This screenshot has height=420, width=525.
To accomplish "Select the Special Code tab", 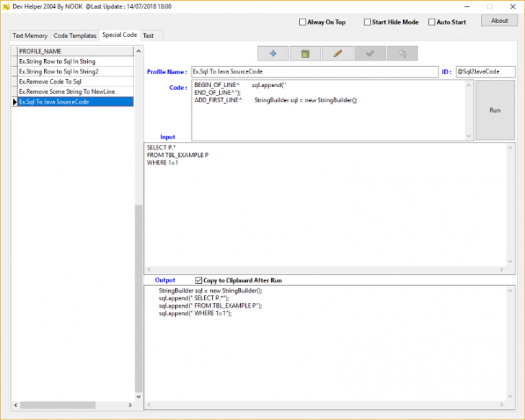I will pyautogui.click(x=120, y=35).
